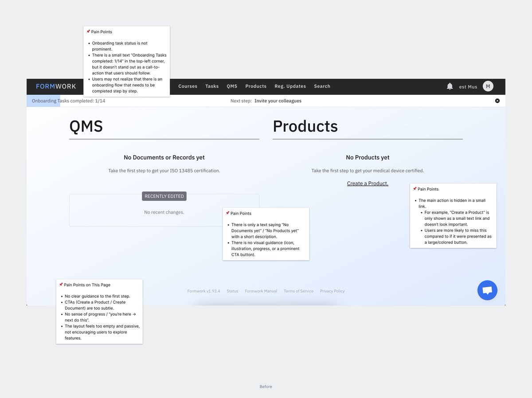This screenshot has height=398, width=532.
Task: Click the No recent changes text
Action: 164,212
